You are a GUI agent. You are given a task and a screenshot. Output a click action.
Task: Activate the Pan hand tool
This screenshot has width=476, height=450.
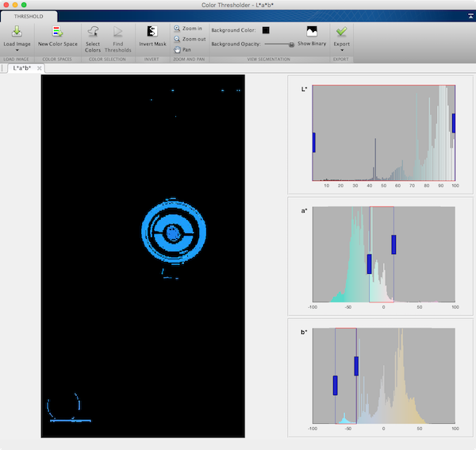tap(182, 49)
